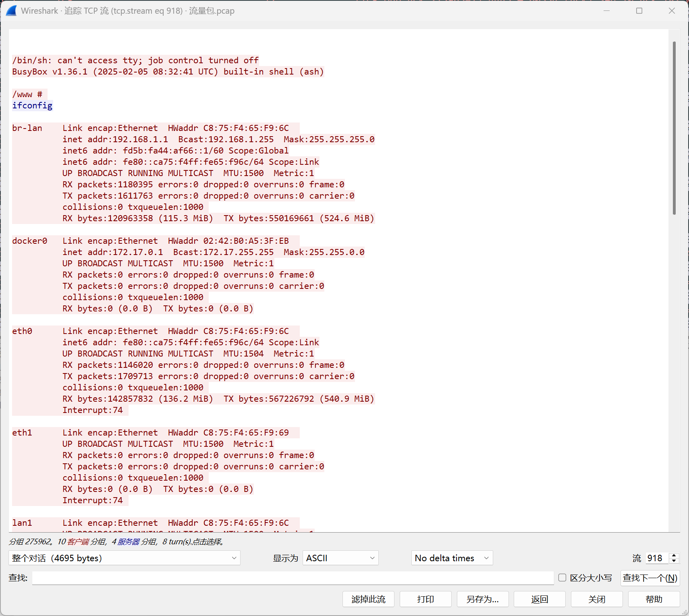Image resolution: width=689 pixels, height=616 pixels.
Task: Click the 帮助 help button
Action: click(654, 599)
